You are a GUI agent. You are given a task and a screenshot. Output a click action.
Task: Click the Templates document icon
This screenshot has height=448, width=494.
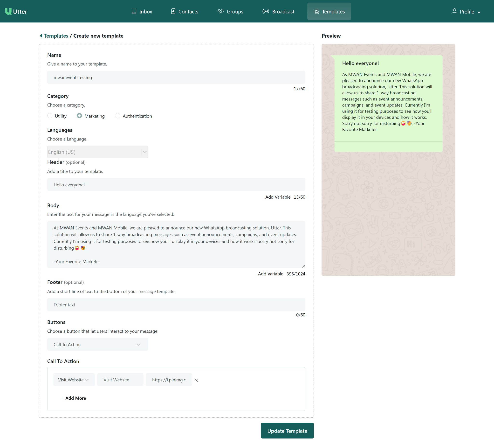click(316, 12)
